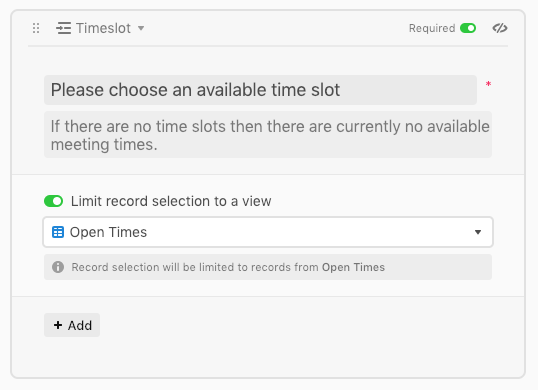Click the Timeslot field name

[x=103, y=28]
